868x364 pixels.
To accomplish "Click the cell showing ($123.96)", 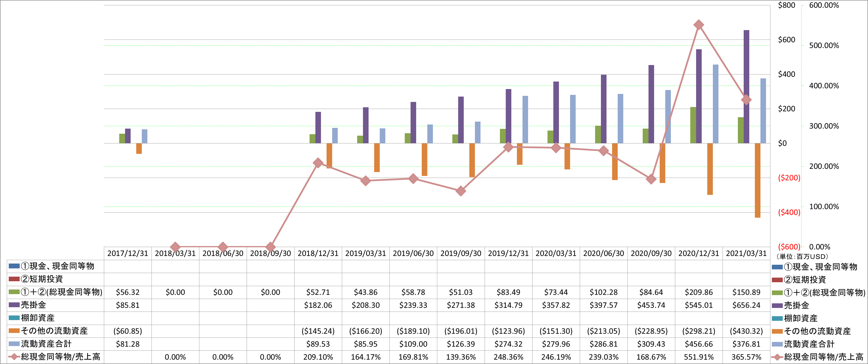I will (x=508, y=331).
